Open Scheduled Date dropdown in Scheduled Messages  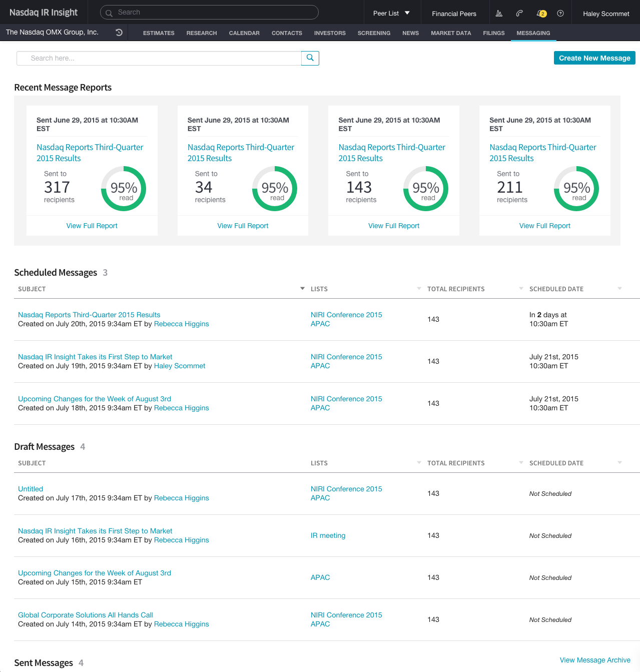pos(619,289)
